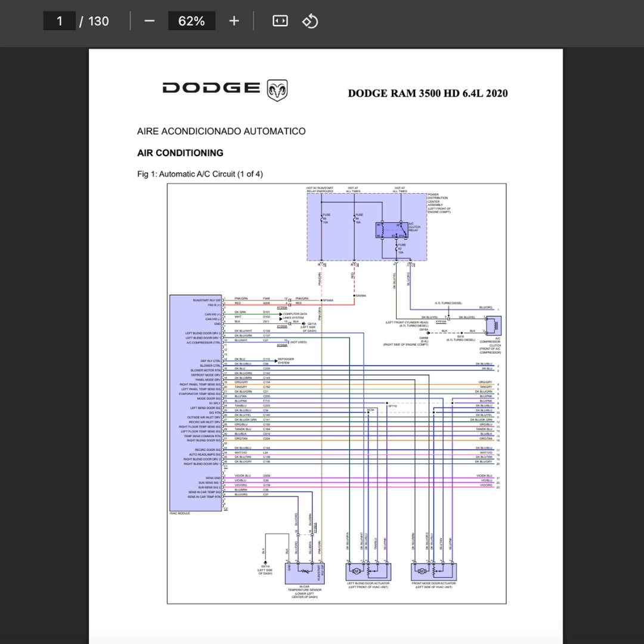Click the zoom in plus button
The height and width of the screenshot is (644, 644).
(234, 21)
